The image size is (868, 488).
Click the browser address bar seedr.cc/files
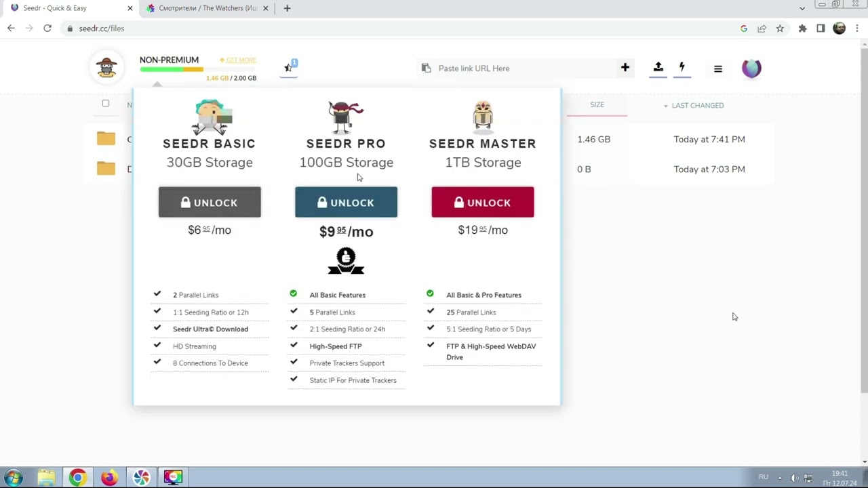coord(400,28)
